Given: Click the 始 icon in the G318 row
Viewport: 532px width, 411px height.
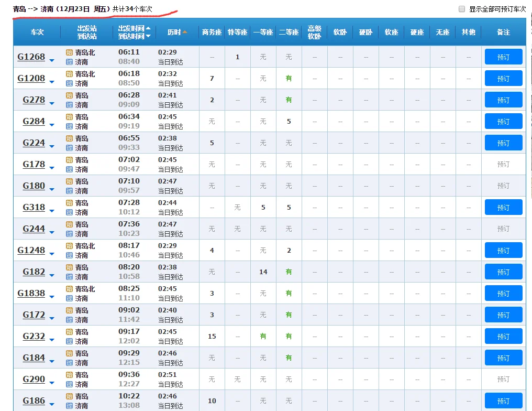Looking at the screenshot, I should (x=69, y=203).
